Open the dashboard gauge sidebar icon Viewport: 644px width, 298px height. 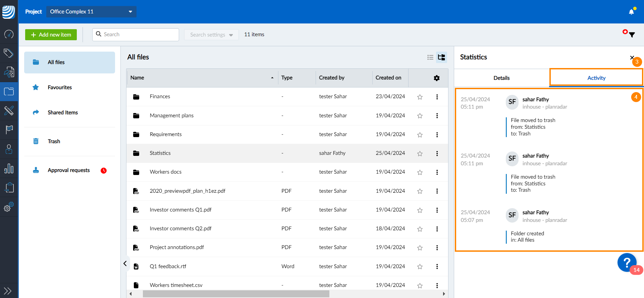tap(9, 34)
